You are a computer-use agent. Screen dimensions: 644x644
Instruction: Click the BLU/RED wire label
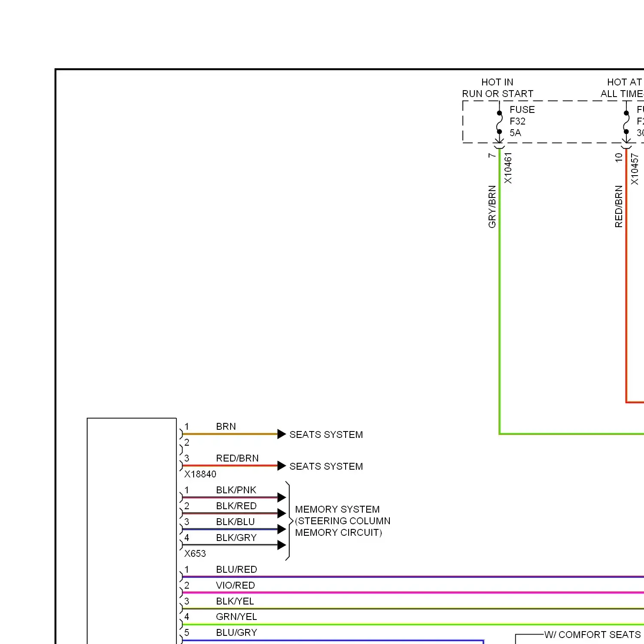pos(237,569)
